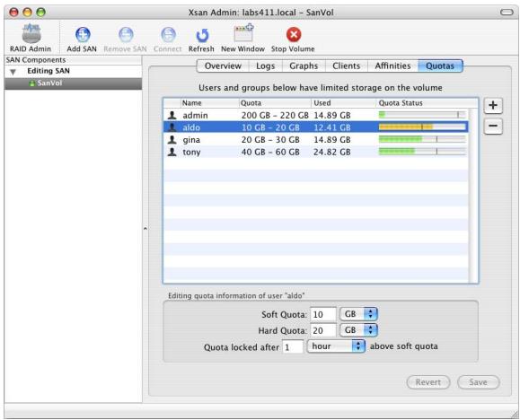
Task: Click the Hard Quota value field
Action: pyautogui.click(x=323, y=330)
